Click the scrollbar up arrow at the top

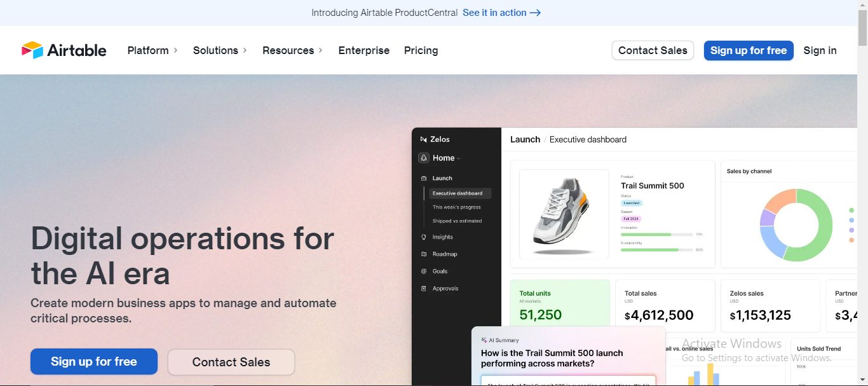862,5
